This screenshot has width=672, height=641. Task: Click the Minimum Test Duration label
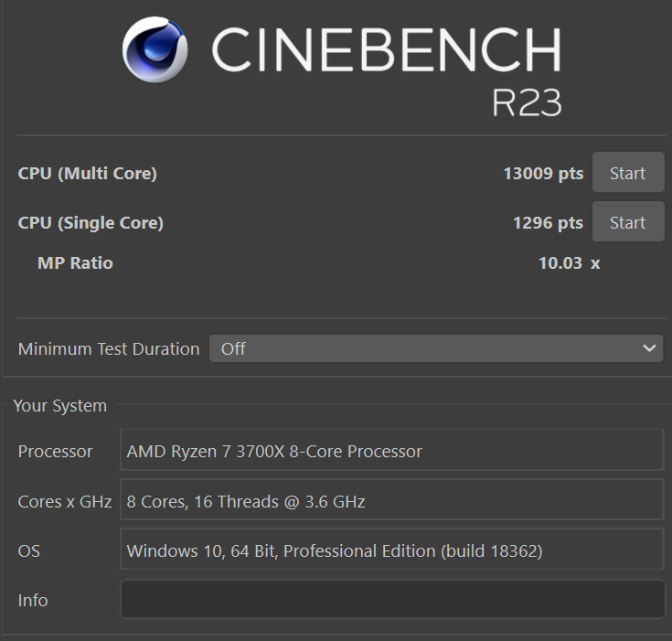coord(109,348)
